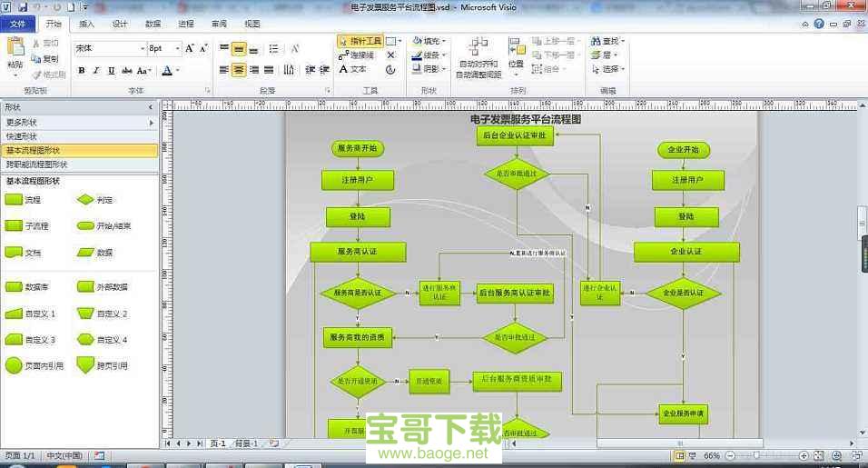
Task: Select the Text tool (文本)
Action: coord(352,69)
